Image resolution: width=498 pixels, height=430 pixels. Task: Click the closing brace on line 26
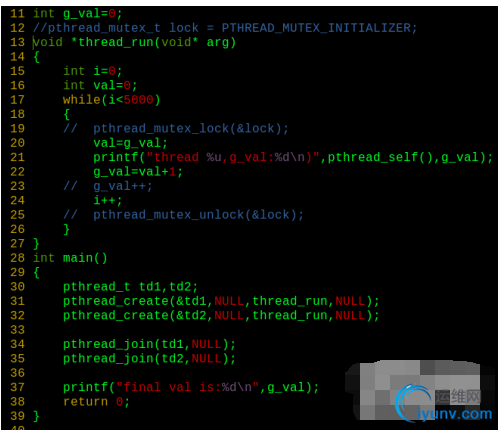[67, 229]
